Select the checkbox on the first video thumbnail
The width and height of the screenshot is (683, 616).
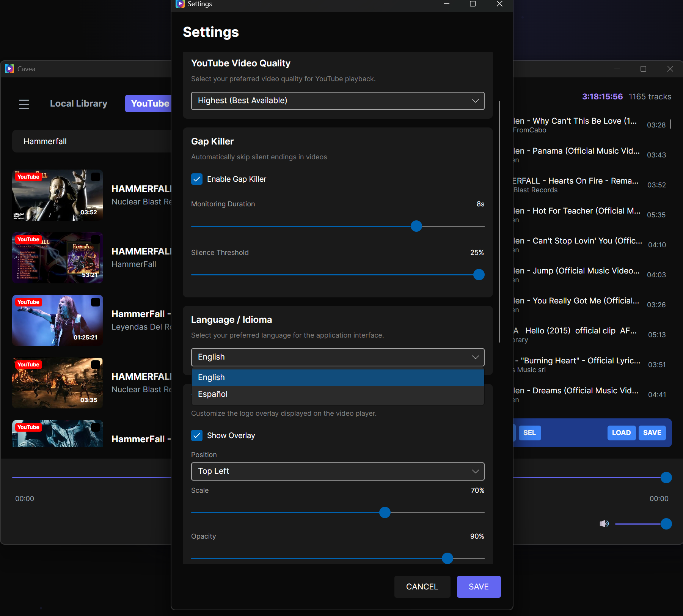click(95, 176)
